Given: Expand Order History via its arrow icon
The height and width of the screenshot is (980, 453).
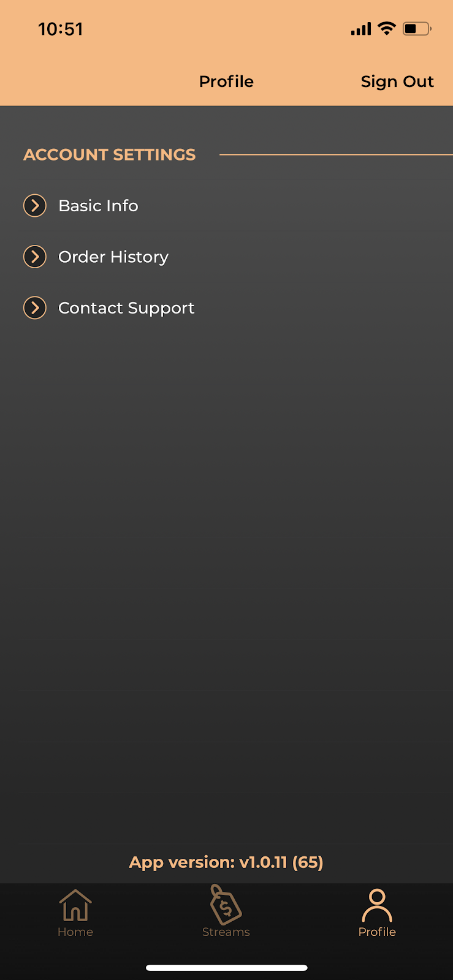Looking at the screenshot, I should pos(35,257).
